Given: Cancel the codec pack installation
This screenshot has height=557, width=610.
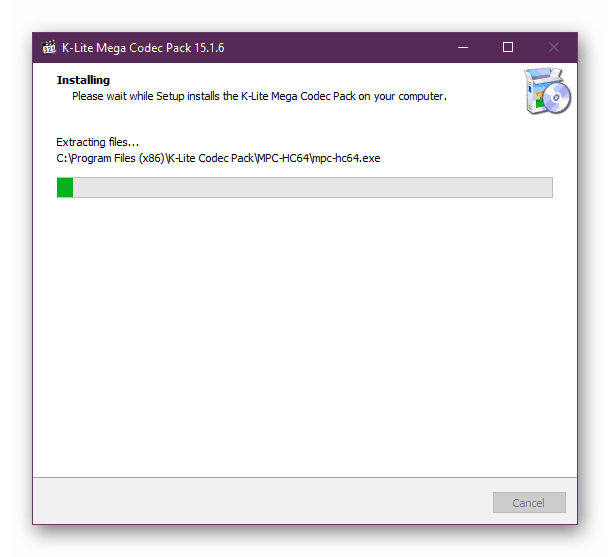Looking at the screenshot, I should [x=529, y=503].
